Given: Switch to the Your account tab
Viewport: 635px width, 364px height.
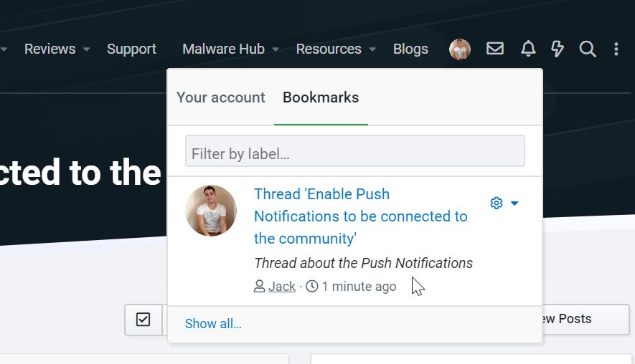Looking at the screenshot, I should click(221, 97).
